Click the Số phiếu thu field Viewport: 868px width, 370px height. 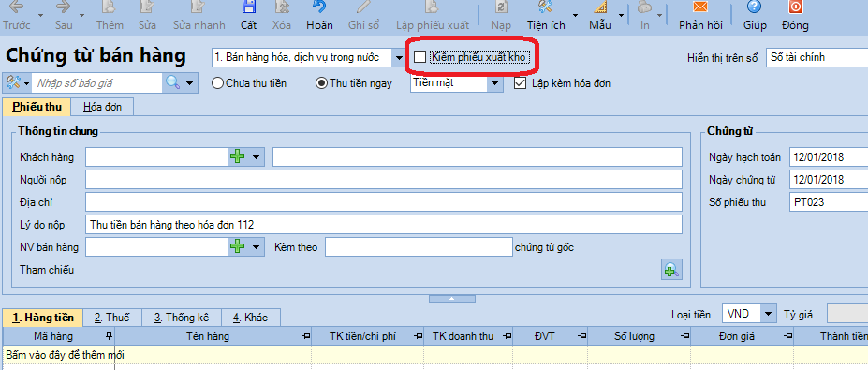(829, 202)
